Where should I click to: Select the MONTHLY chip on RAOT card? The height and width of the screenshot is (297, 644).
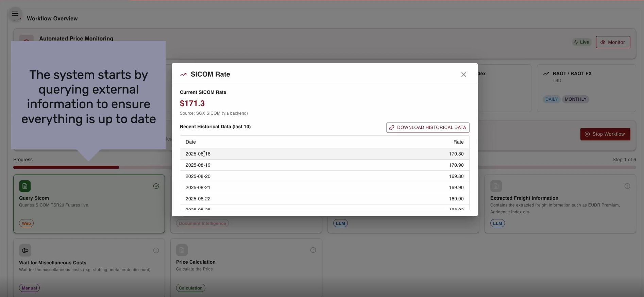[x=575, y=99]
